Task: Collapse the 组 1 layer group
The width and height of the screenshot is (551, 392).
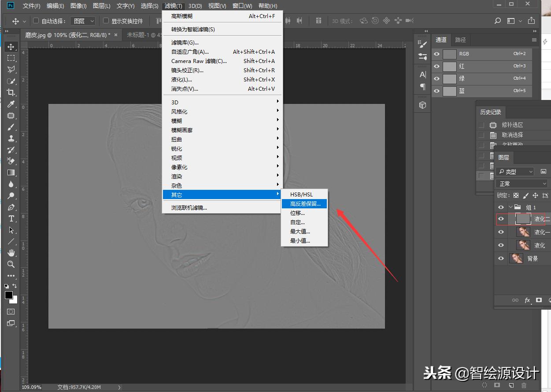Action: (x=510, y=207)
